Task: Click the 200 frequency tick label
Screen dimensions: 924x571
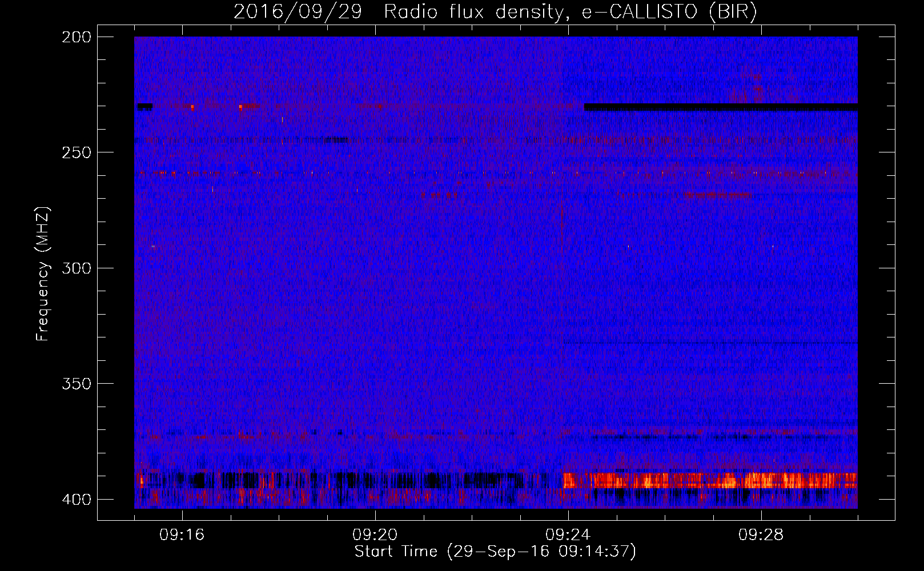Action: [76, 37]
